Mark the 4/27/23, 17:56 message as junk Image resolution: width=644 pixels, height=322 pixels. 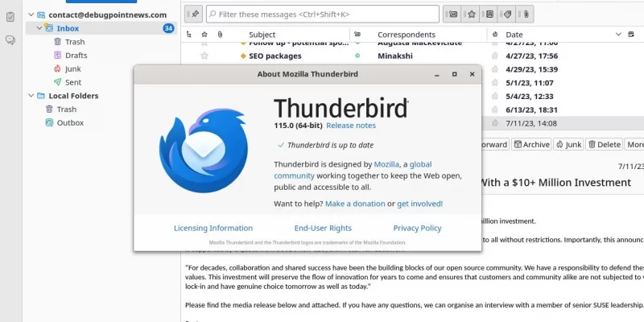point(494,56)
